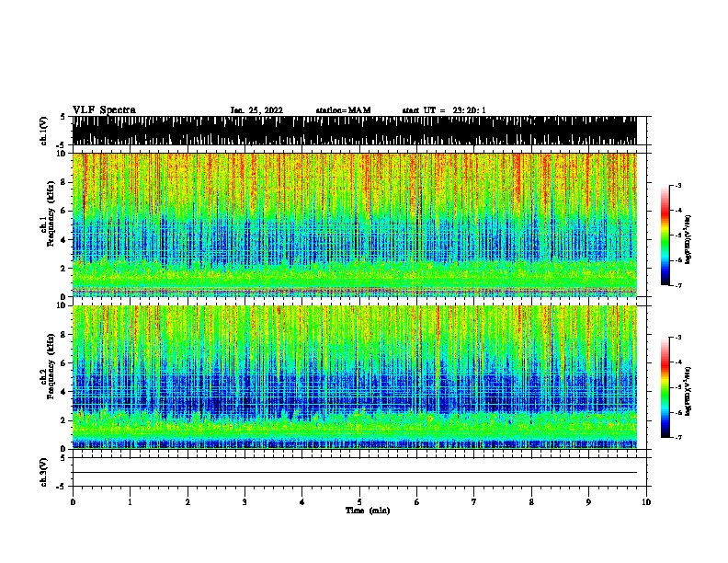Image resolution: width=728 pixels, height=563 pixels.
Task: Click the "6" kHz tick on ch.1 frequency axis
Action: pyautogui.click(x=64, y=211)
